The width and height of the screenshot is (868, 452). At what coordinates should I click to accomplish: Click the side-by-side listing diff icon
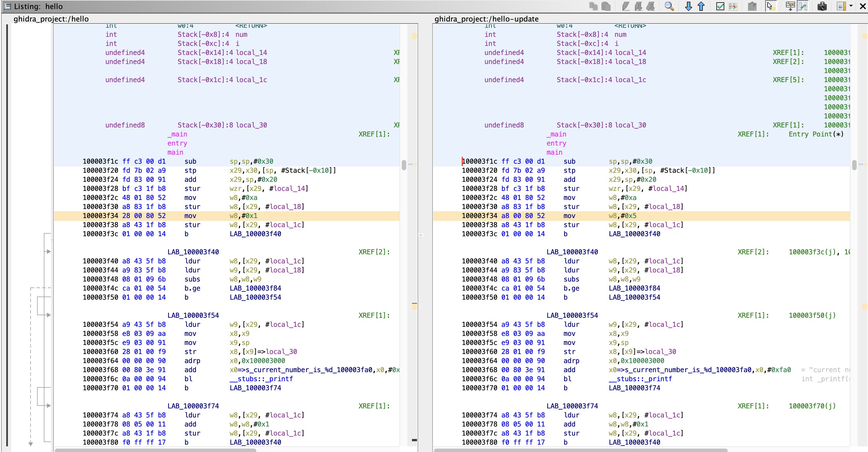733,7
